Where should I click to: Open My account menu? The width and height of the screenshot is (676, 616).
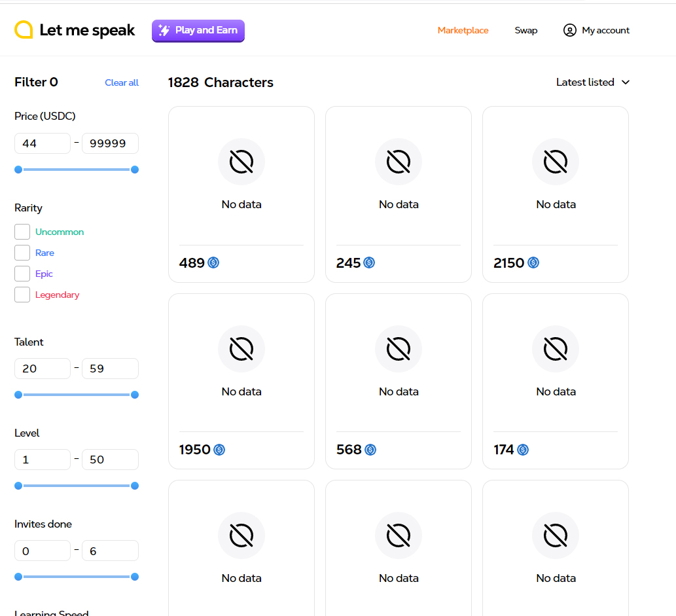[596, 30]
